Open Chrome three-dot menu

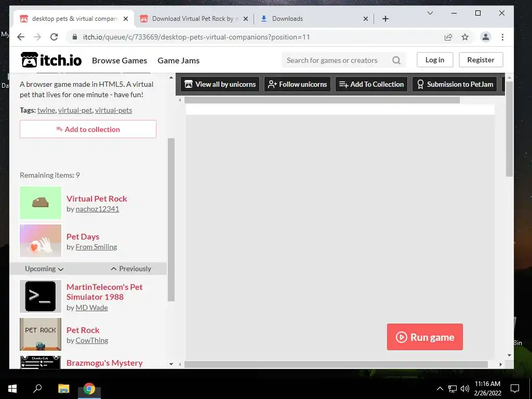pos(502,37)
